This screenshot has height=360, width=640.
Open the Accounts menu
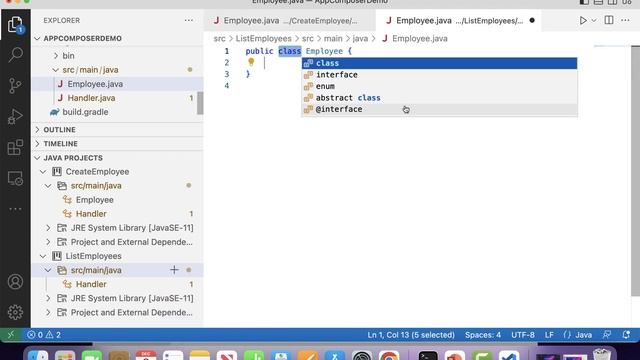[x=15, y=282]
